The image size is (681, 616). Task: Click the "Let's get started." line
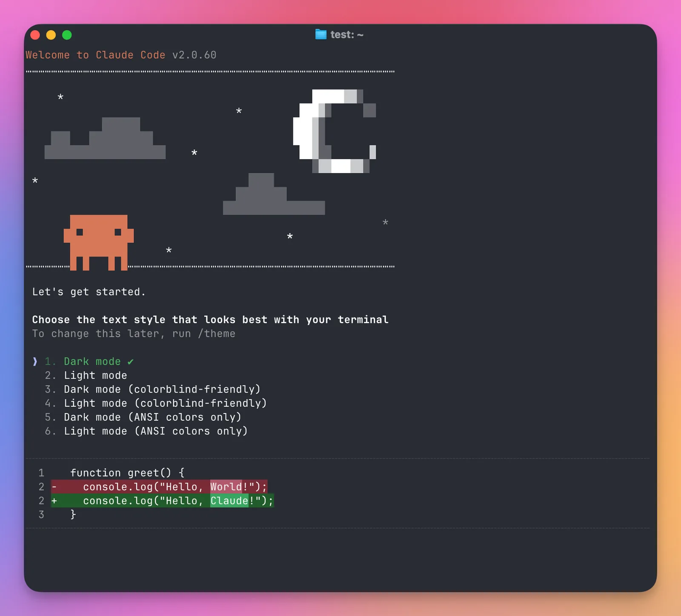point(89,292)
